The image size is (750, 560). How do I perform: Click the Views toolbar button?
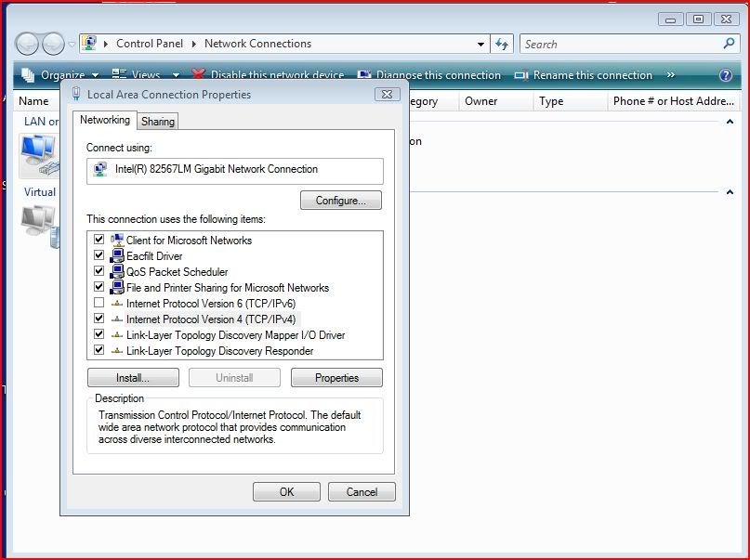point(137,75)
